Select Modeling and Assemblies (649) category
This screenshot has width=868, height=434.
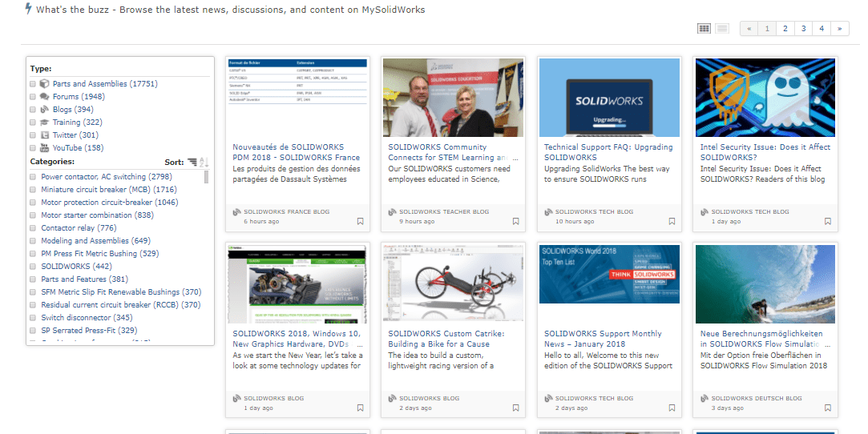coord(95,240)
